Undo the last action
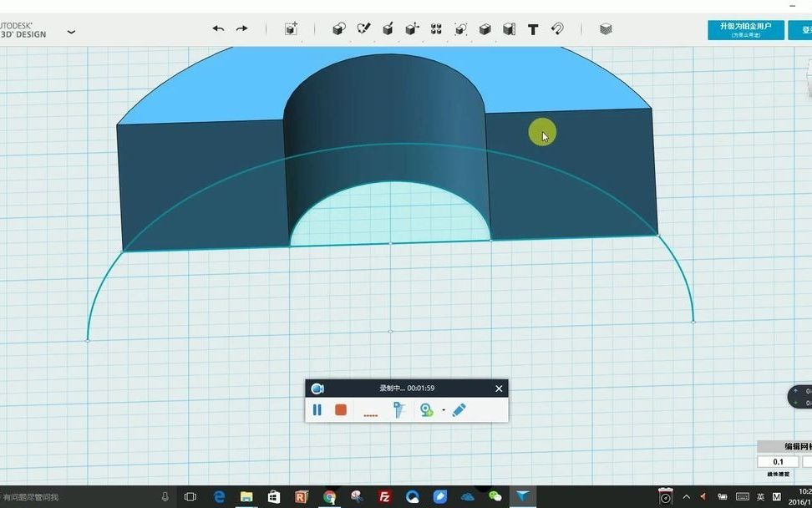 218,28
